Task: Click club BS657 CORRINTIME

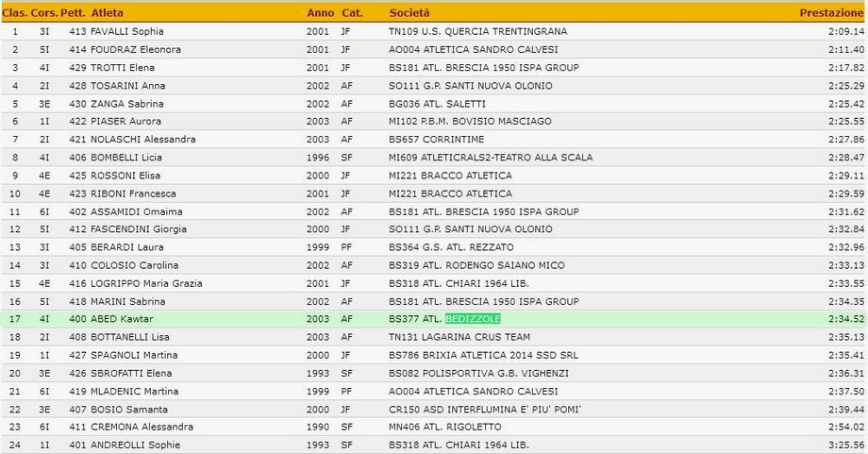Action: click(x=436, y=139)
